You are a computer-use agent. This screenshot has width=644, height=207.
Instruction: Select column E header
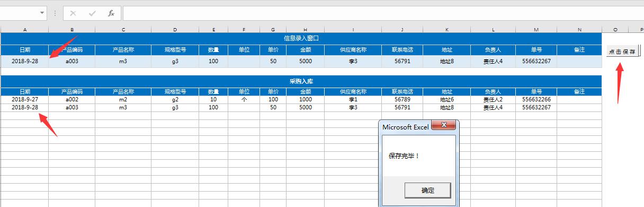point(213,30)
